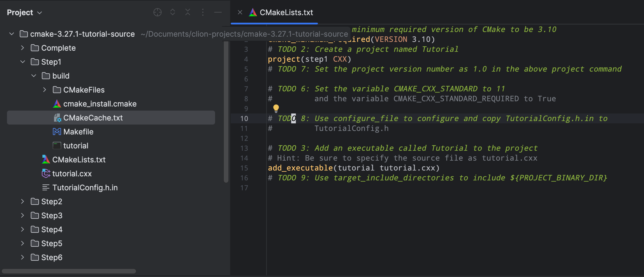
Task: Collapse the Step1 folder
Action: [23, 62]
